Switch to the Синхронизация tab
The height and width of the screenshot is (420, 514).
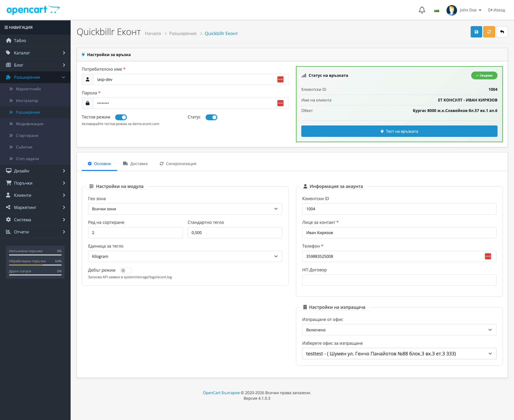178,164
